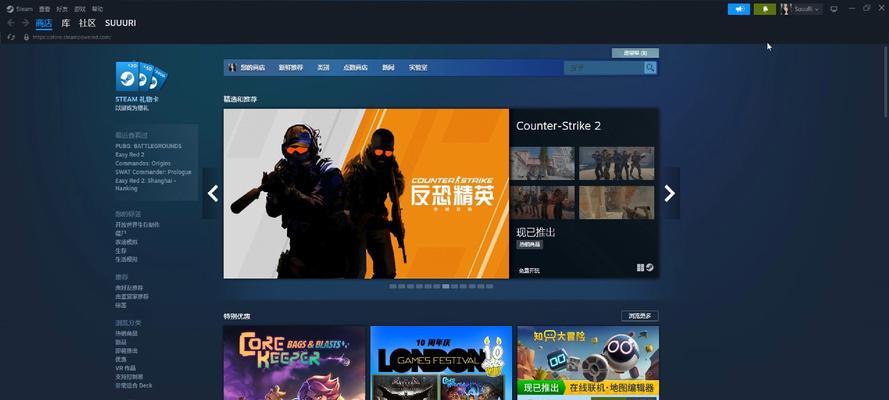
Task: View first Counter-Strike 2 screenshot thumbnail
Action: tap(542, 163)
